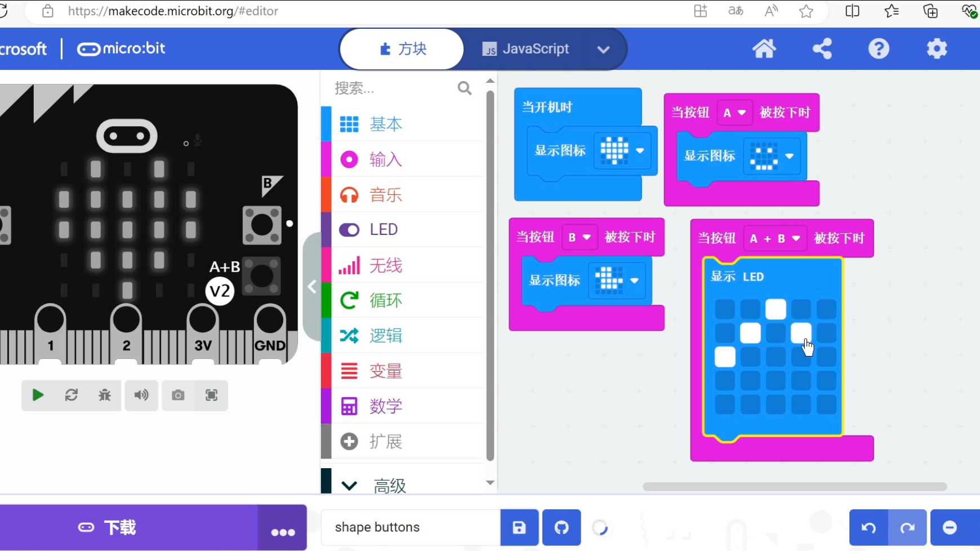The height and width of the screenshot is (551, 980).
Task: Toggle the lit top-center LED in 显示 LED grid
Action: (776, 309)
